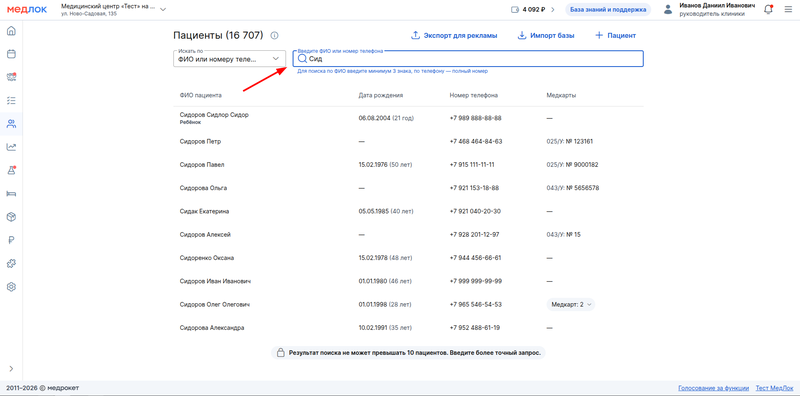Open patient Сидоров Петр
Image resolution: width=800 pixels, height=396 pixels.
pos(201,141)
